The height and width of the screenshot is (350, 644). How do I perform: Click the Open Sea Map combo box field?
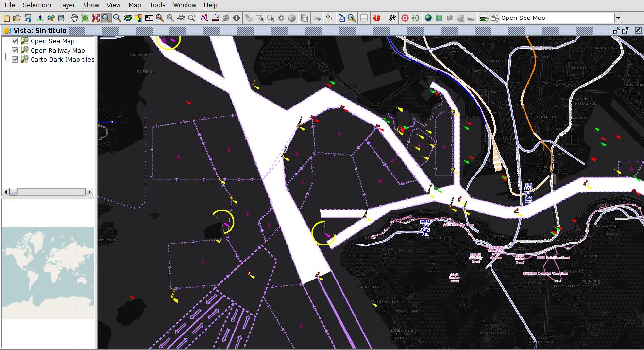click(x=557, y=18)
